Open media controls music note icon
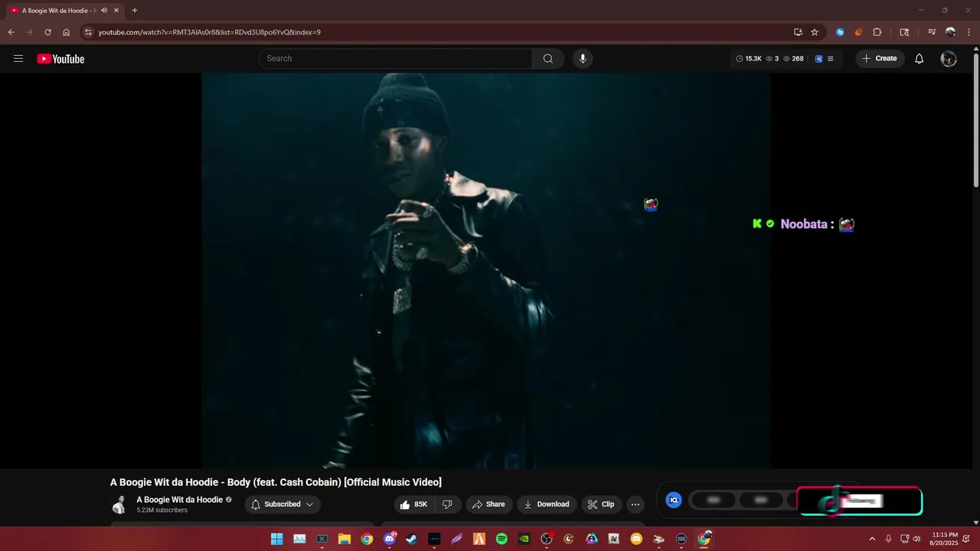The height and width of the screenshot is (551, 980). coord(932,32)
